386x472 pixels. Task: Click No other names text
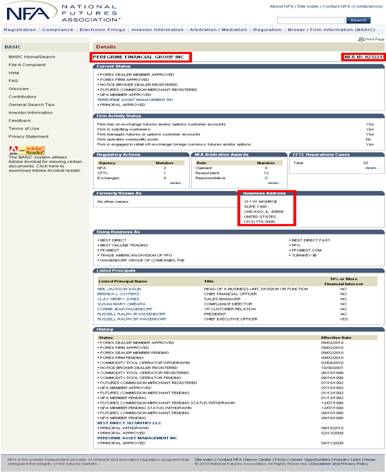(x=112, y=202)
